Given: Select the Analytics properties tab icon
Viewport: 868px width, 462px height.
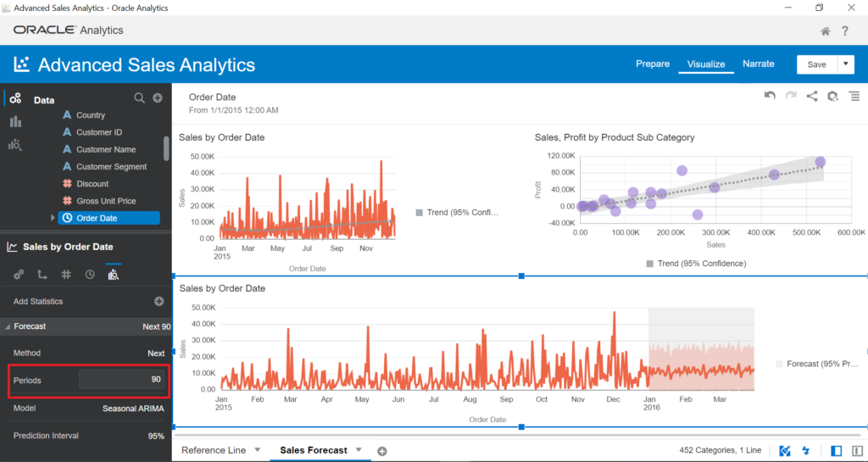Looking at the screenshot, I should [x=114, y=275].
